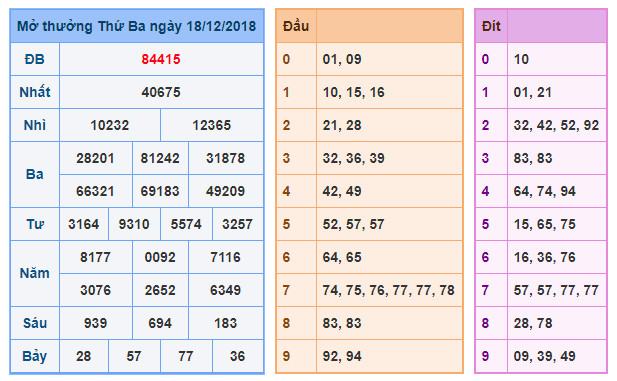The width and height of the screenshot is (617, 381).
Task: Select the Đít value '64, 74, 94'
Action: pyautogui.click(x=545, y=192)
